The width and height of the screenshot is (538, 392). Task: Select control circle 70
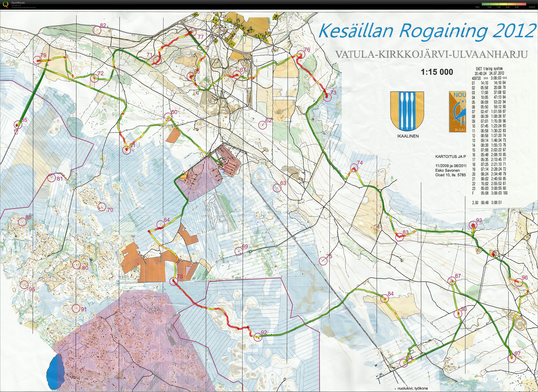102,207
